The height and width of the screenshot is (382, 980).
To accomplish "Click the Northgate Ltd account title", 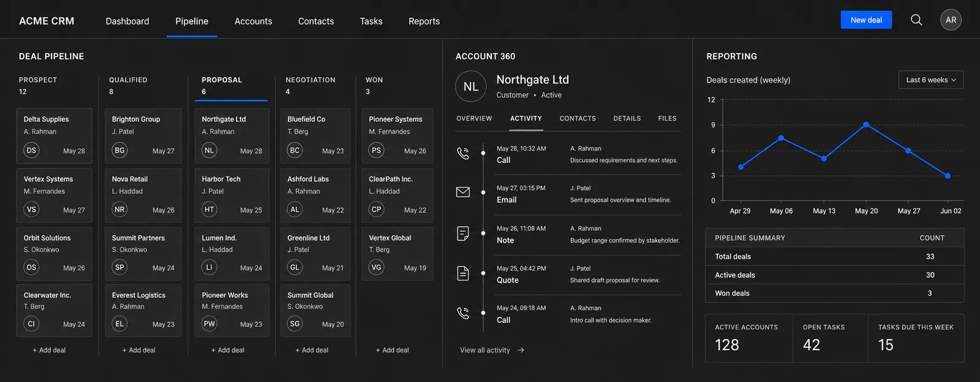I will 532,80.
